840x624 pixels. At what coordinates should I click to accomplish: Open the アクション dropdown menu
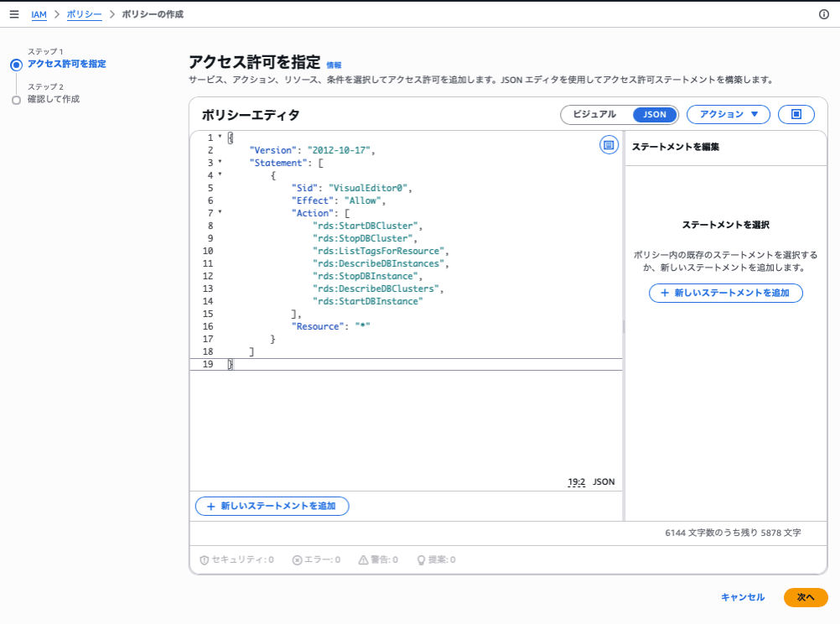pyautogui.click(x=728, y=114)
